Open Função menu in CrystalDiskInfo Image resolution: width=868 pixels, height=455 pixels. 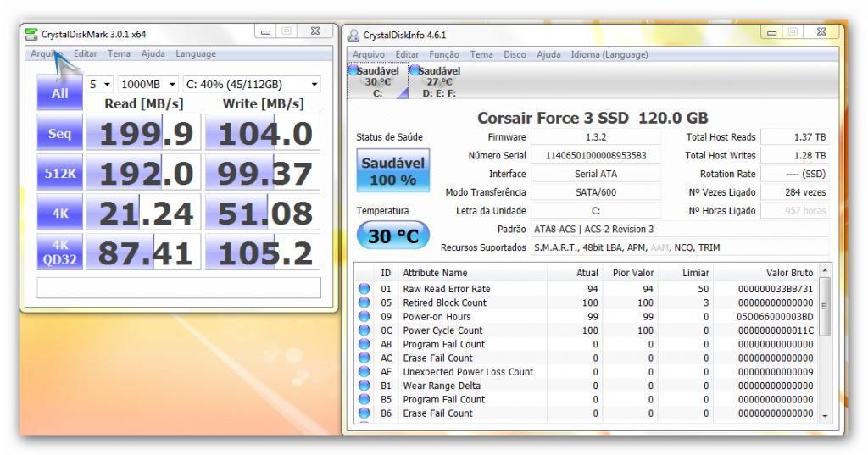pos(444,54)
